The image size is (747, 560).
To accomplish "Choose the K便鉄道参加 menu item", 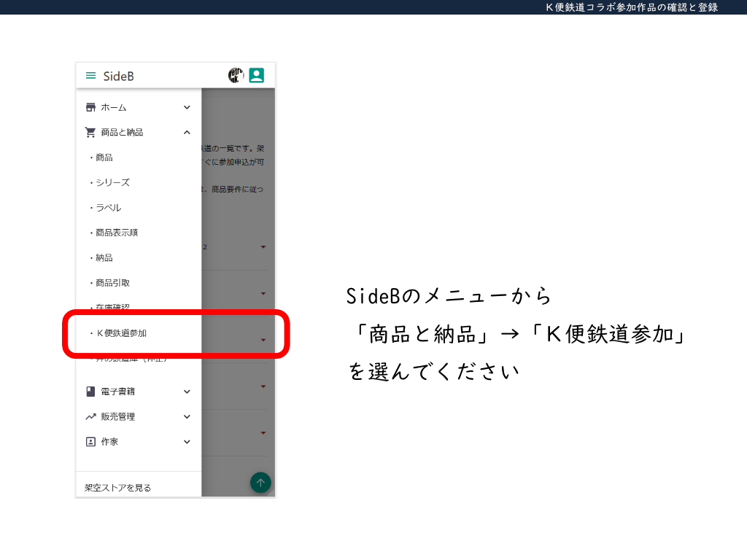I will click(x=122, y=332).
